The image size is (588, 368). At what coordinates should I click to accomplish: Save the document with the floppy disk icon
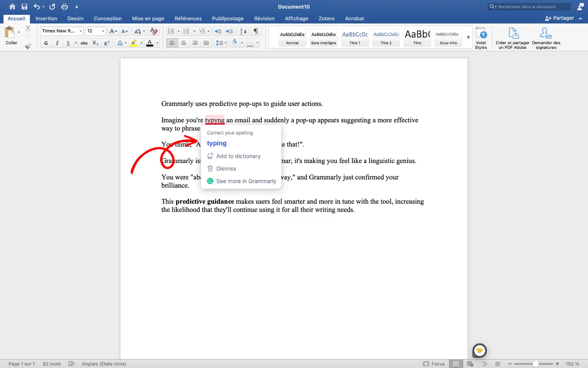point(24,7)
